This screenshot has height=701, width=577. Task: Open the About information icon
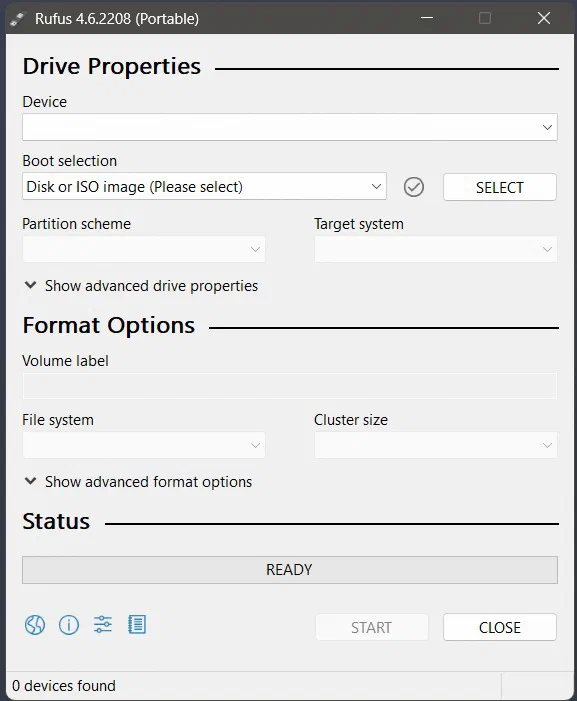pyautogui.click(x=69, y=625)
